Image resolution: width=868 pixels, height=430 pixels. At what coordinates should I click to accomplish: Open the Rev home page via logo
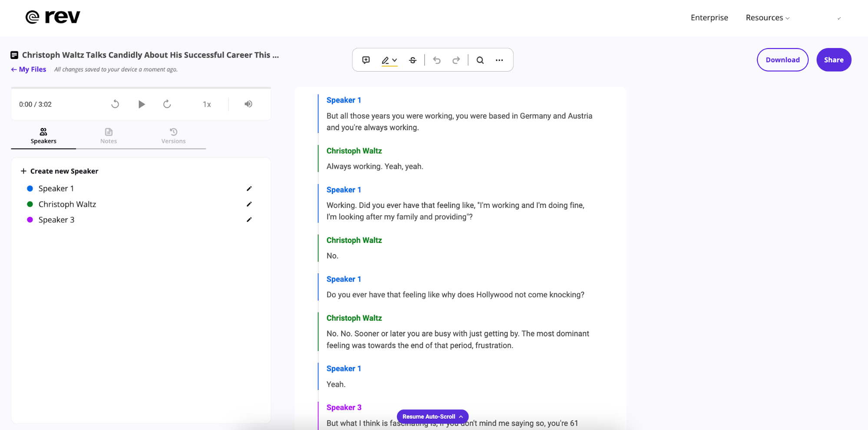click(x=53, y=17)
